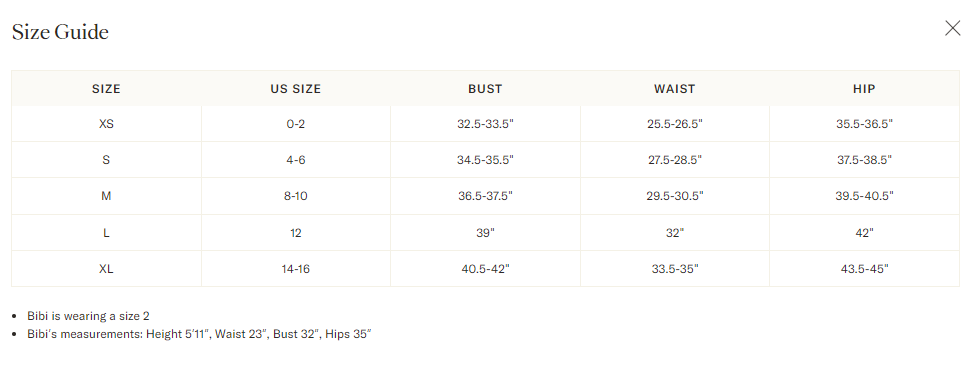Click the 32" waist measurement cell

click(674, 233)
